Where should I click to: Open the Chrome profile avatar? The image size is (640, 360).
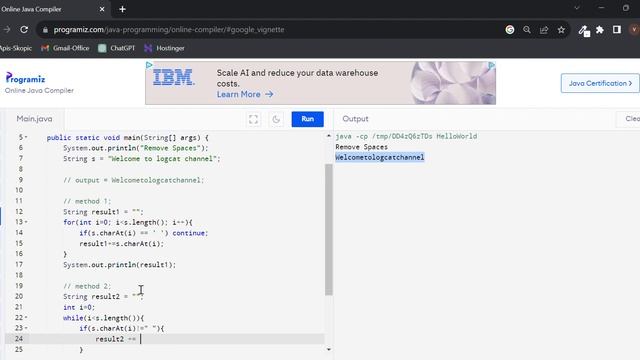[x=634, y=29]
